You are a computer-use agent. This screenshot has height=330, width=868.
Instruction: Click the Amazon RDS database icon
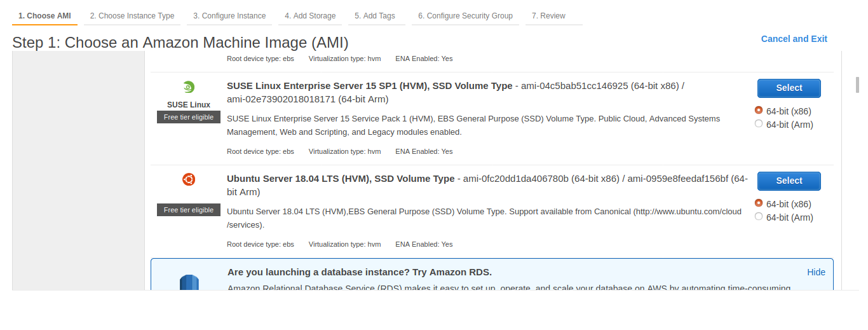tap(189, 282)
